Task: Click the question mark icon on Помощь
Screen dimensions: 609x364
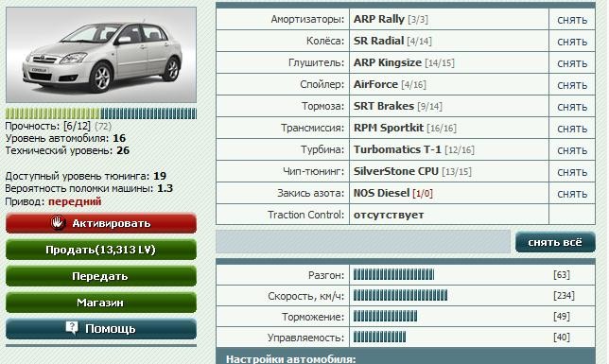Action: tap(72, 328)
